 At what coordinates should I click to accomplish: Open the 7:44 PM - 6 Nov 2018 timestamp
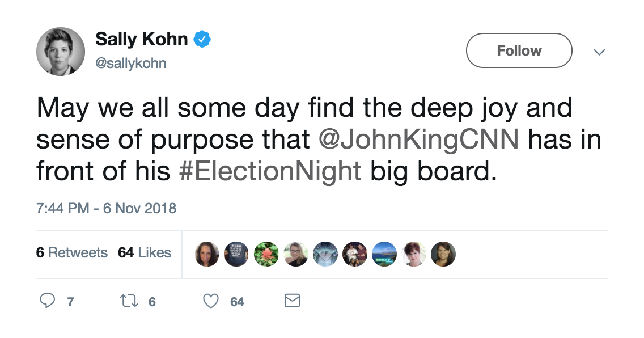(106, 208)
